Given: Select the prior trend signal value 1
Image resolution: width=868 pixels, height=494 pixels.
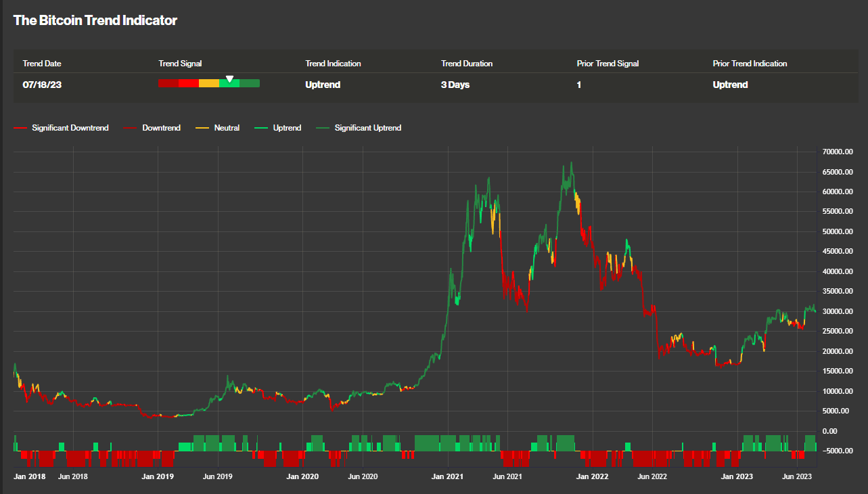Looking at the screenshot, I should point(579,85).
